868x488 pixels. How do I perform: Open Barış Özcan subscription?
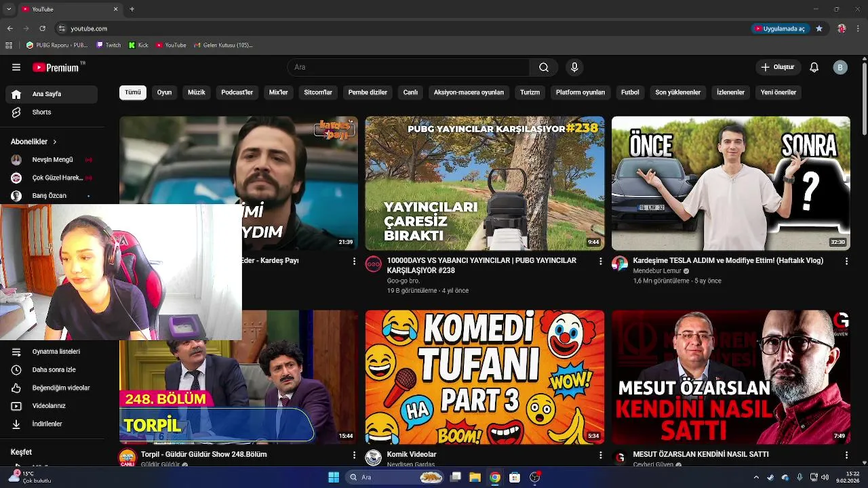[52, 196]
